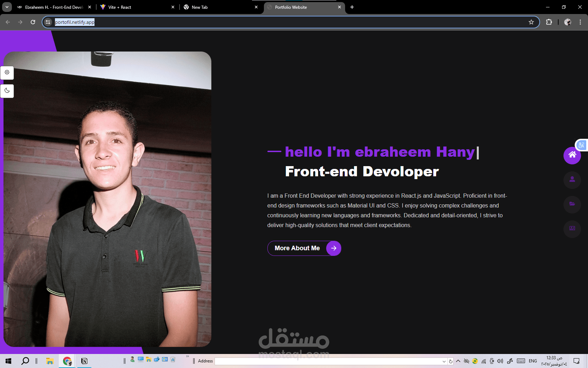Open the Chrome extensions puzzle icon

549,22
